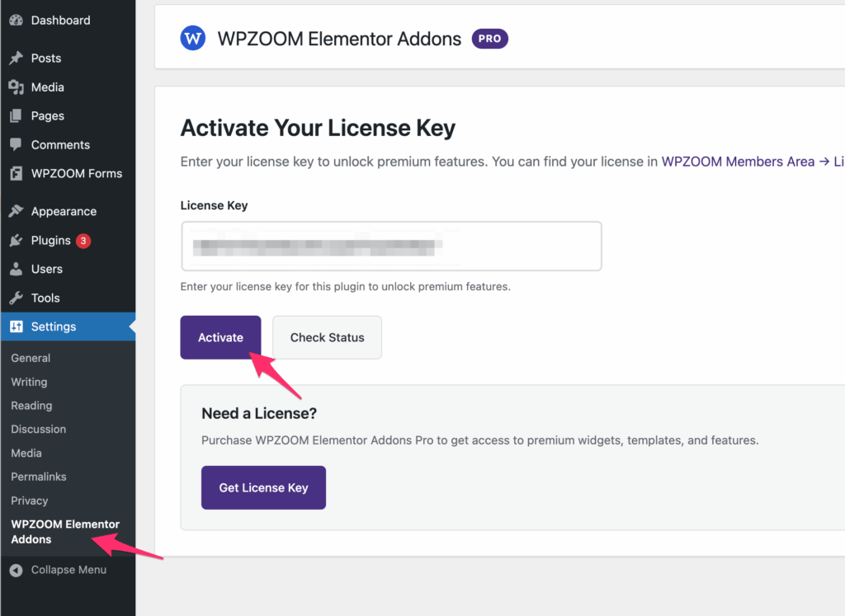Click the Pages icon in sidebar
This screenshot has width=845, height=616.
coord(17,115)
